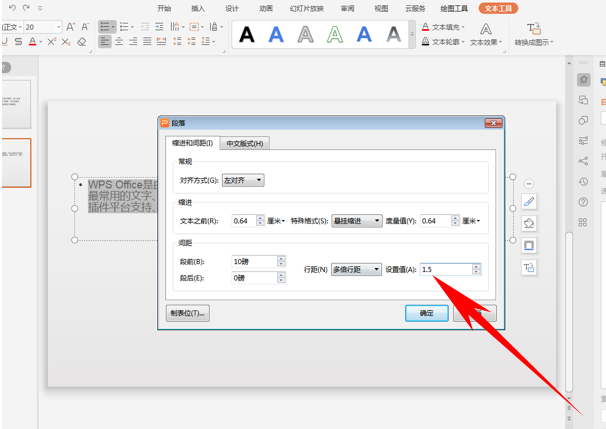Click the help question mark sidebar icon
Viewport: 606px width, 429px height.
tap(583, 202)
